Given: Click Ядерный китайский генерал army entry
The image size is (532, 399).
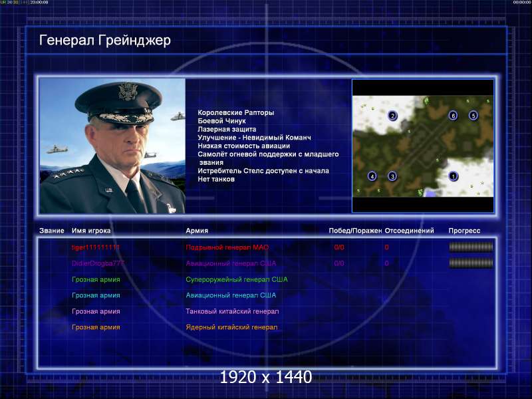Looking at the screenshot, I should click(x=231, y=327).
